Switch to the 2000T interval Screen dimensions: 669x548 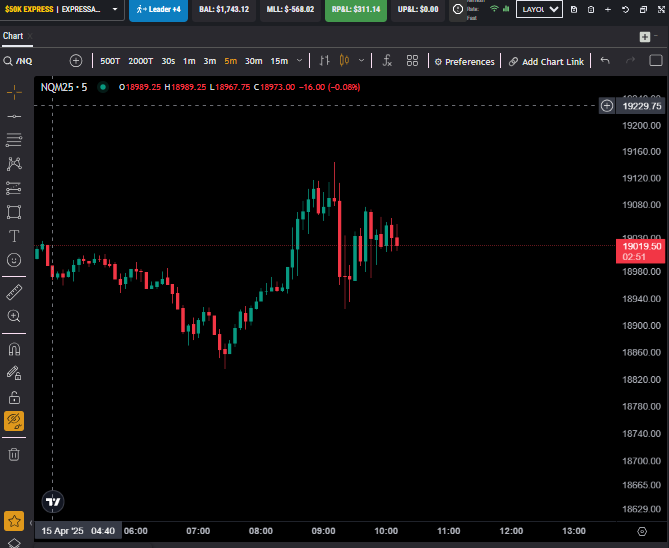click(x=140, y=61)
